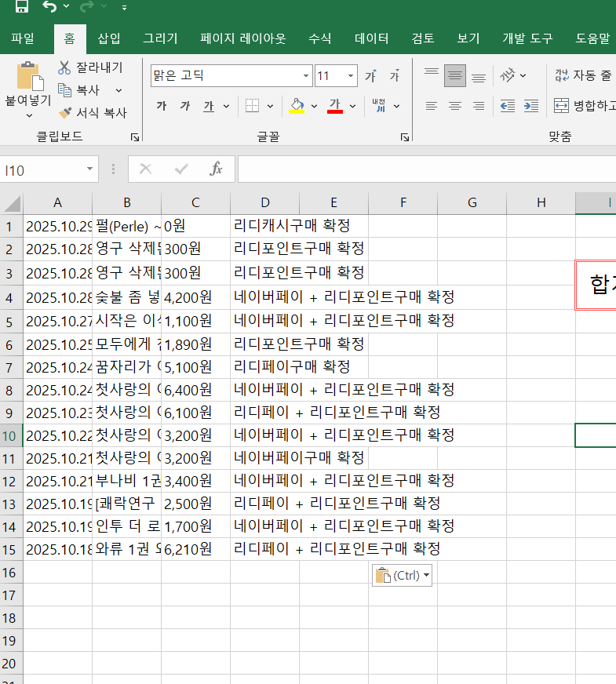Click the Insert Function fx icon
The width and height of the screenshot is (616, 684).
pyautogui.click(x=216, y=169)
